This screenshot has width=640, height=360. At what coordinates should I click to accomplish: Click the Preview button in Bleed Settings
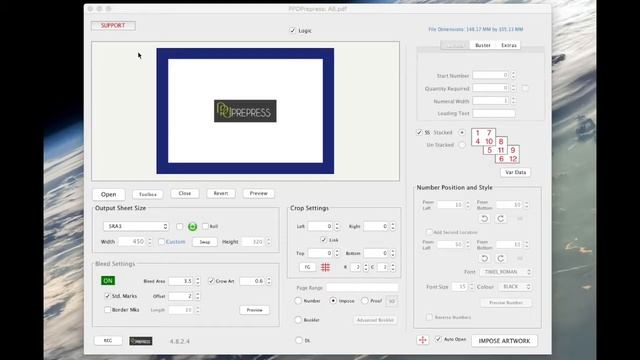coord(254,310)
